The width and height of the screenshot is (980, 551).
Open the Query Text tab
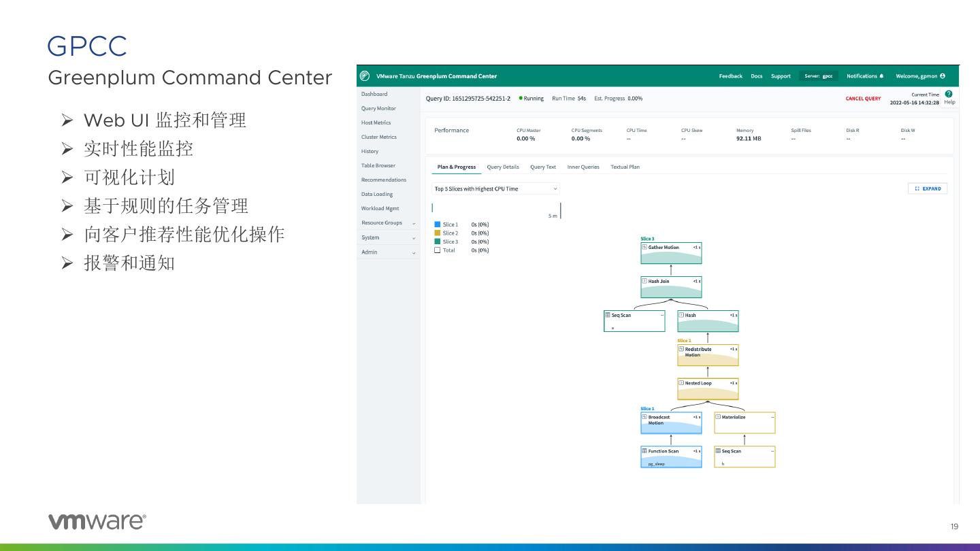[x=543, y=167]
